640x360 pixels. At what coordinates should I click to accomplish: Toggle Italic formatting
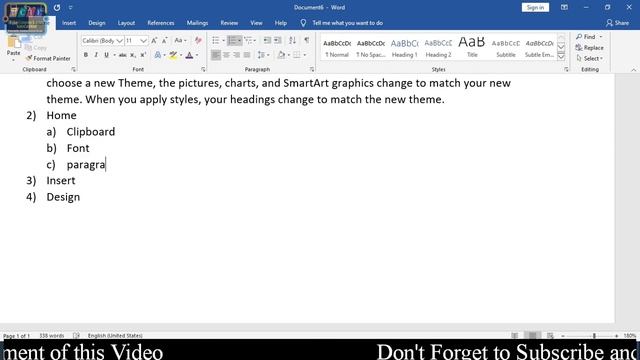coord(96,55)
